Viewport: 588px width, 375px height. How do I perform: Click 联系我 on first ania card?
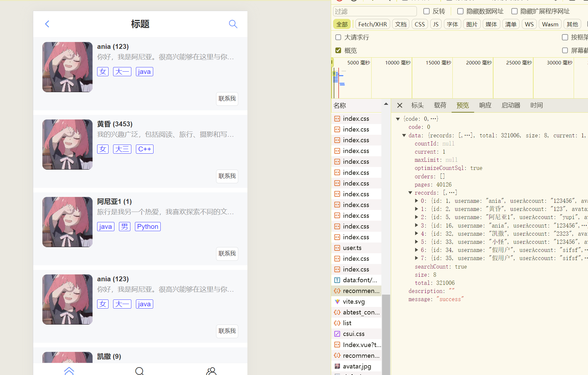(x=227, y=99)
